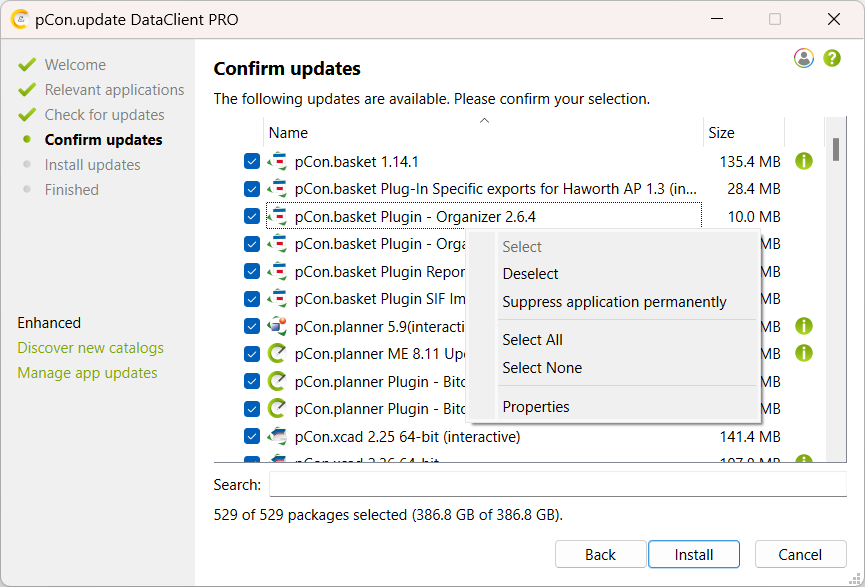Select the pCon.basket 1.14.1 row name
This screenshot has height=587, width=865.
356,162
